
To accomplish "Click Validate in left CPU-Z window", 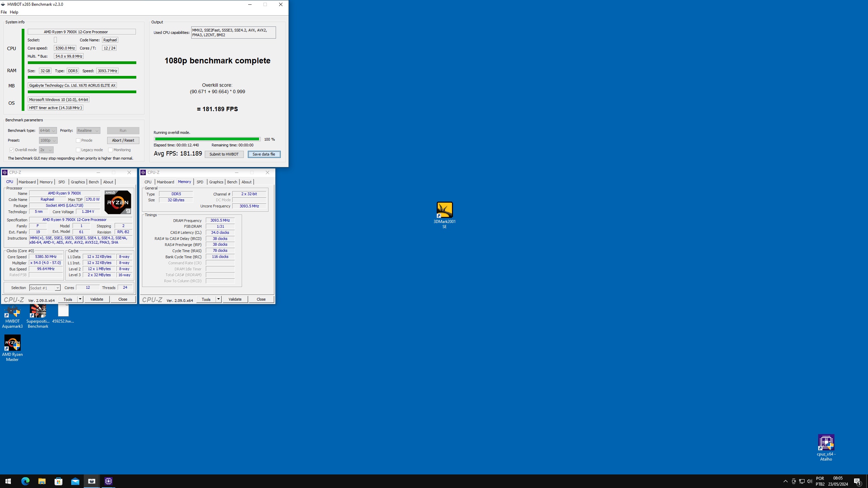I will coord(97,299).
